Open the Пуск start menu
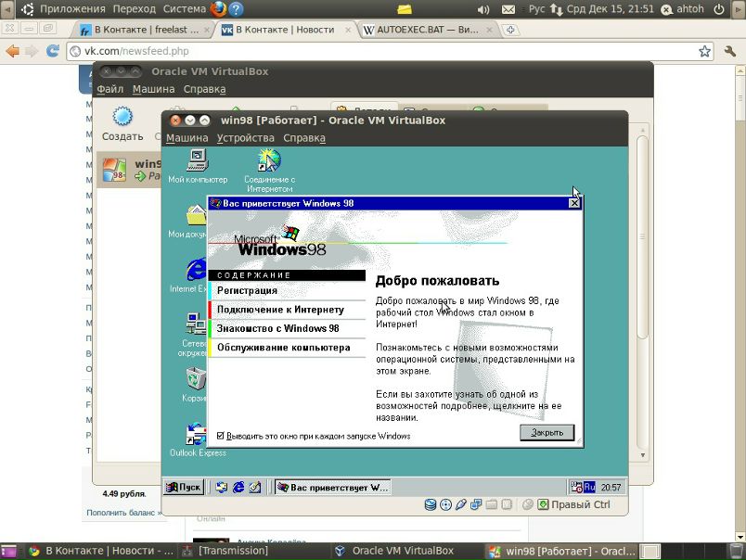Image resolution: width=746 pixels, height=560 pixels. pos(184,487)
